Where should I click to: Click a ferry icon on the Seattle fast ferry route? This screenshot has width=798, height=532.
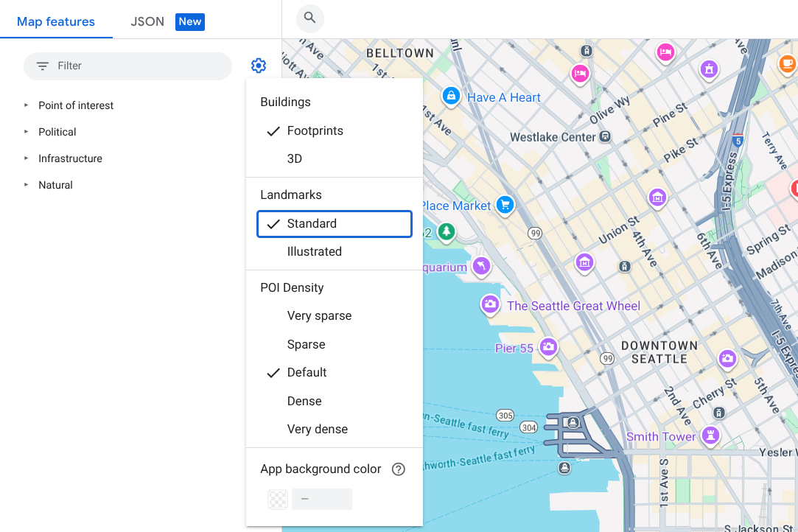click(x=564, y=468)
